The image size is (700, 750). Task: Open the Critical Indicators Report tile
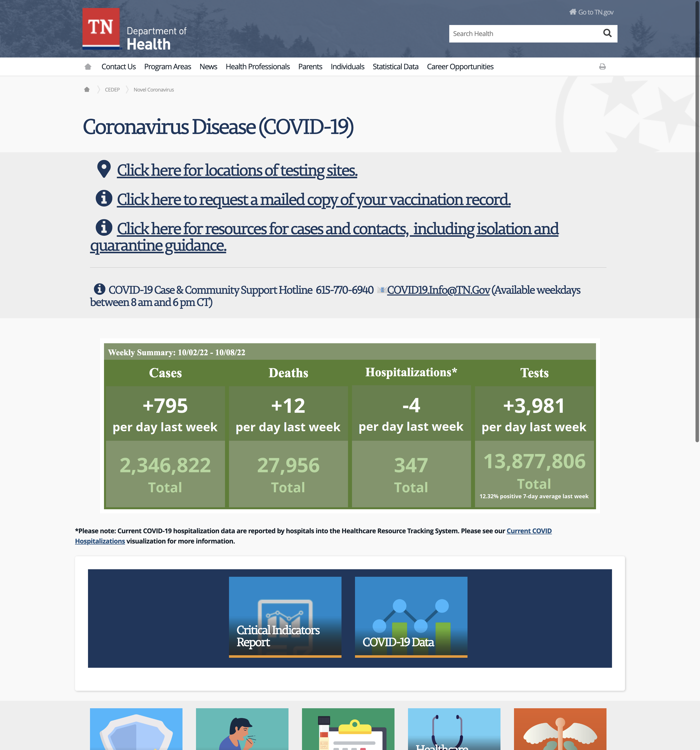point(285,617)
